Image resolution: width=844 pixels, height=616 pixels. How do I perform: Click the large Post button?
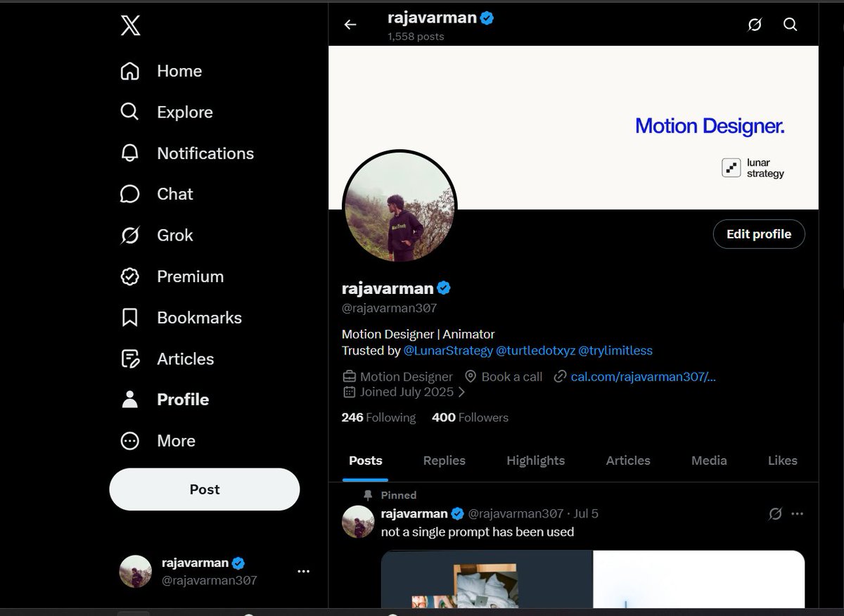[x=205, y=489]
